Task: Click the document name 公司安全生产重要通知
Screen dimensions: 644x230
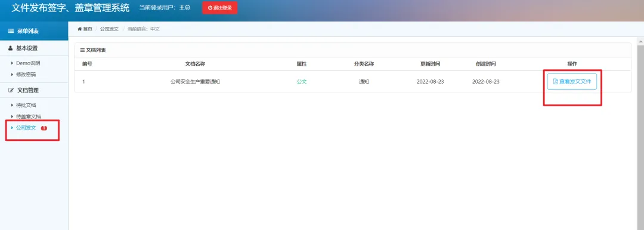Action: pyautogui.click(x=196, y=82)
